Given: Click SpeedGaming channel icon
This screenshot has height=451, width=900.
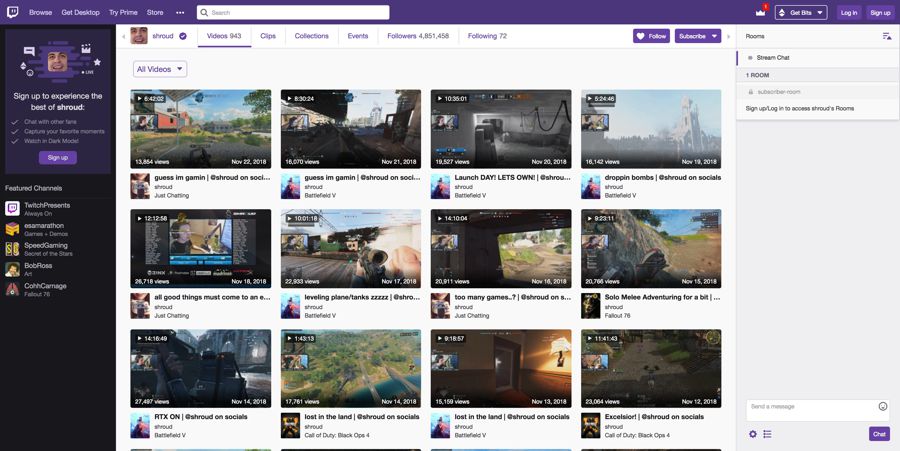Looking at the screenshot, I should pos(13,249).
